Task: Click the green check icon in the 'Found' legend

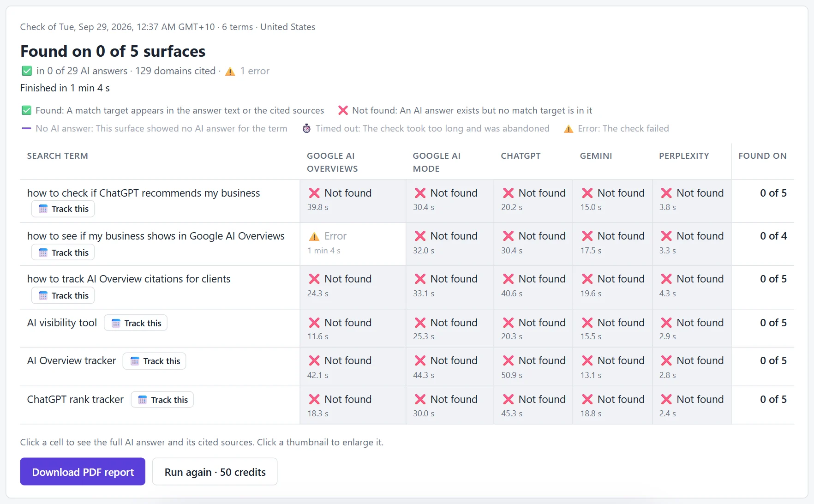Action: (x=27, y=110)
